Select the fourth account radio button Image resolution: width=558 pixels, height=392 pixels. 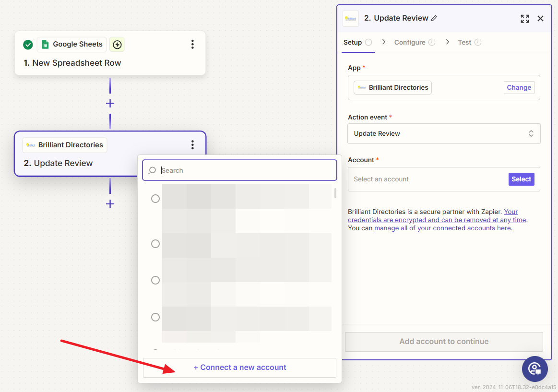(x=155, y=317)
